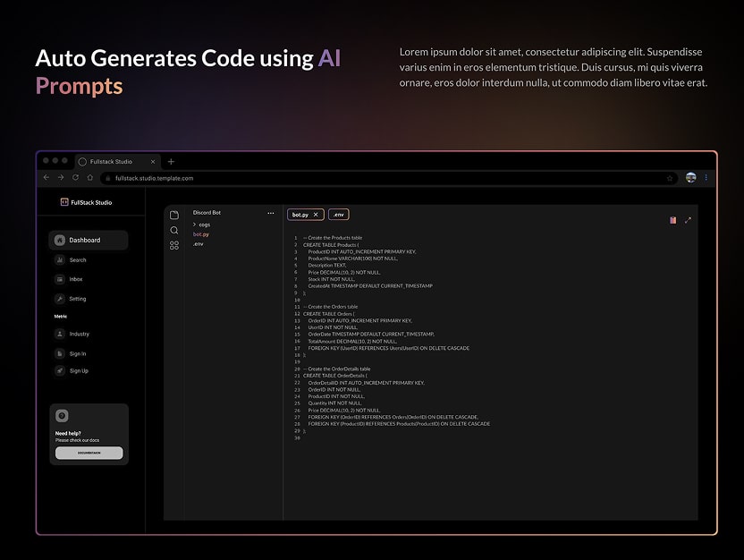Switch to the .env tab

[338, 214]
